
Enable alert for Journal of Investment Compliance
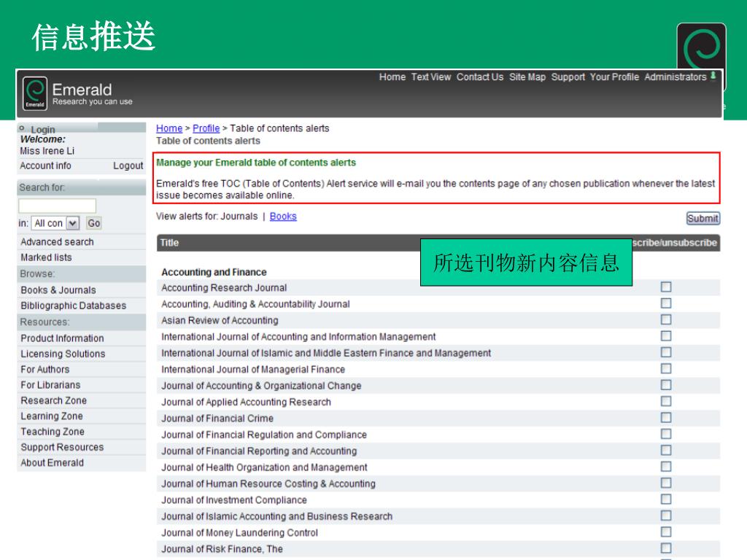[x=666, y=499]
